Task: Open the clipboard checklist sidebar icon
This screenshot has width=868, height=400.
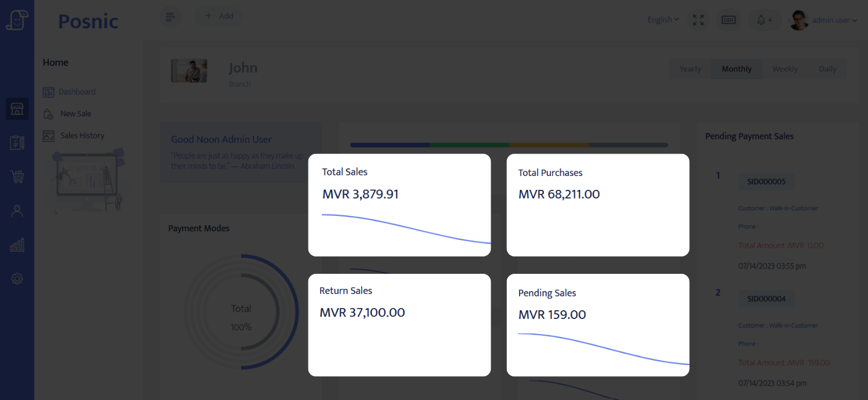Action: [x=17, y=143]
